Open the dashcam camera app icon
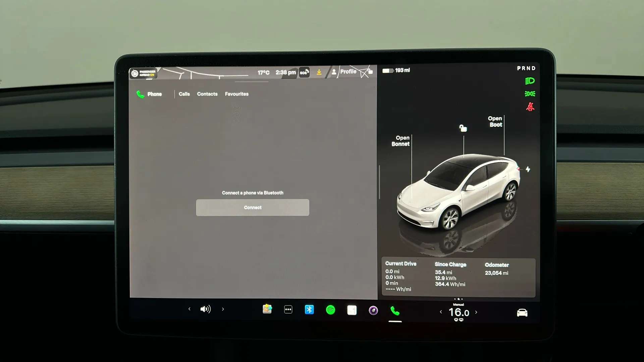The image size is (644, 362). (373, 310)
